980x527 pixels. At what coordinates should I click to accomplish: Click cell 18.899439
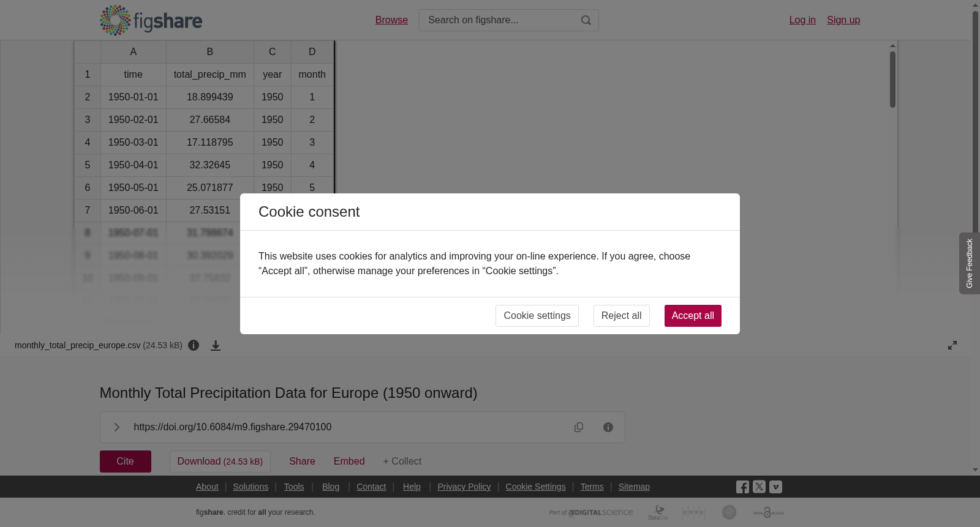[210, 97]
